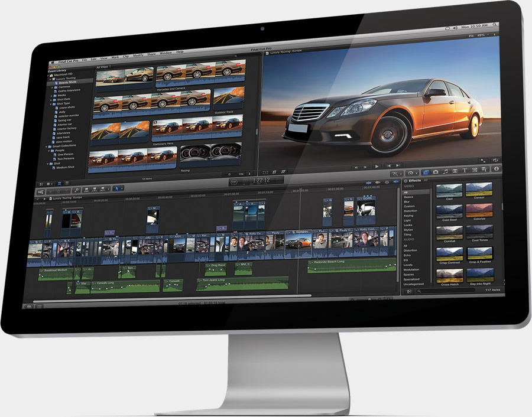This screenshot has width=532, height=417.
Task: Expand the Cameras keyword collection
Action: (52, 87)
